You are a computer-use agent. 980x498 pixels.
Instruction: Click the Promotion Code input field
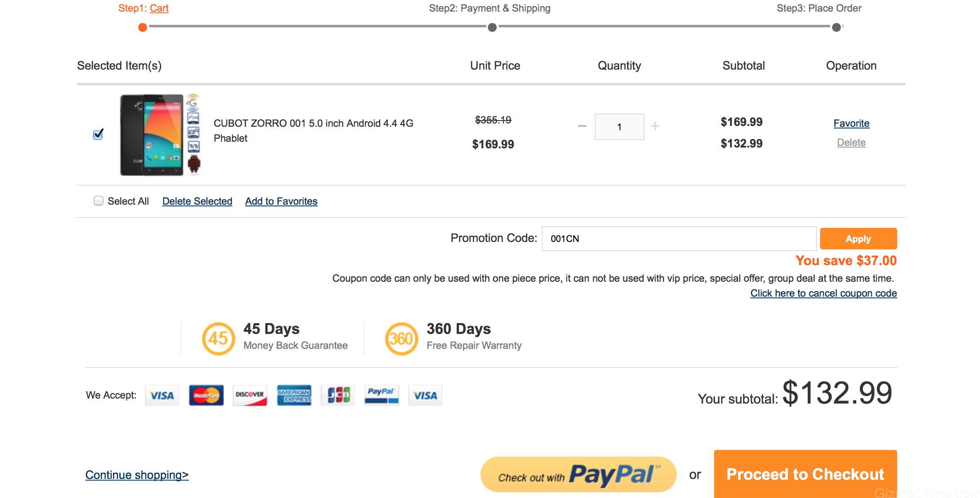(679, 239)
